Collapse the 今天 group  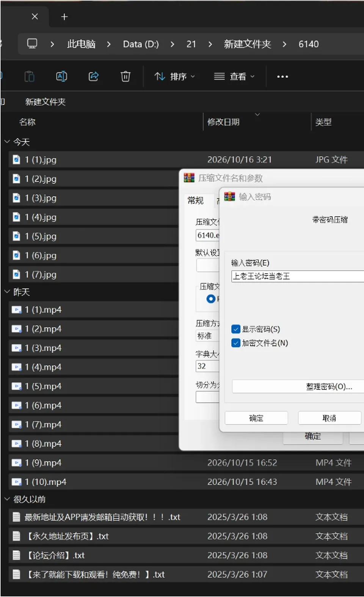7,142
